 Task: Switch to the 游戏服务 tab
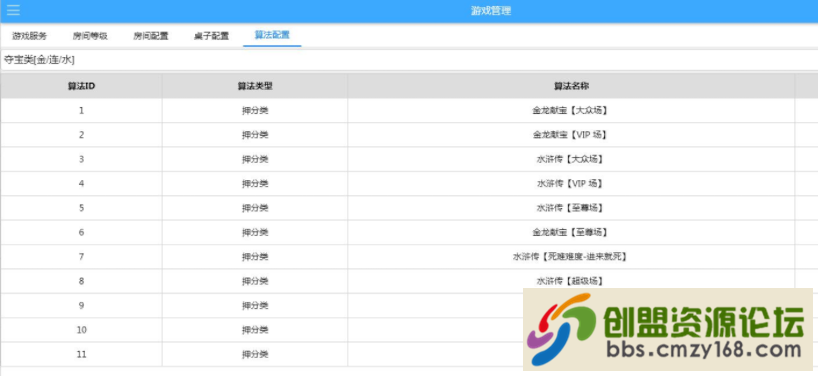(x=30, y=36)
